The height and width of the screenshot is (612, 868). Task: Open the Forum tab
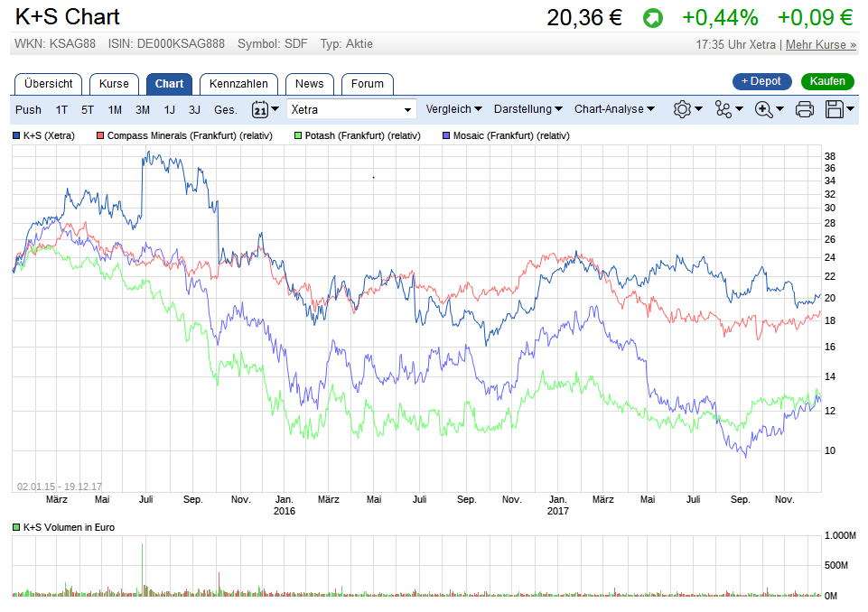tap(367, 84)
